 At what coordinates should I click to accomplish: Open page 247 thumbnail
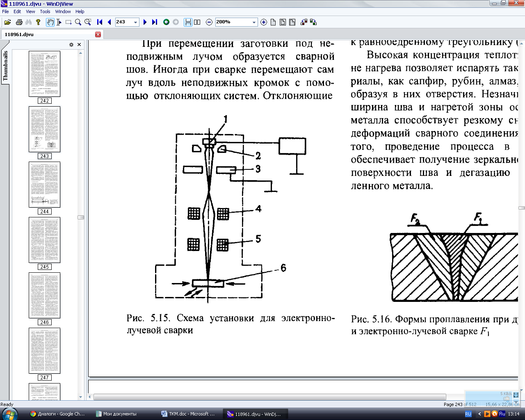(44, 351)
